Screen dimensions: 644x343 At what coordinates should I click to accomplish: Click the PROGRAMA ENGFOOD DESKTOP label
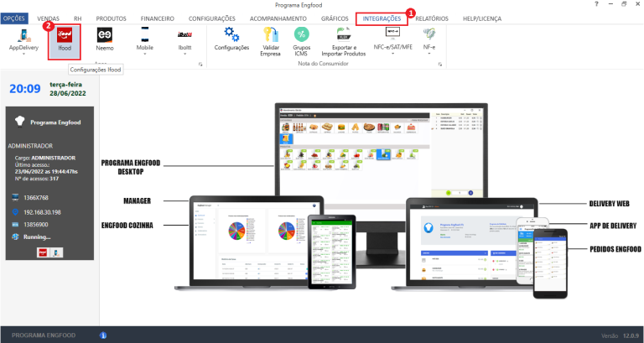tap(131, 167)
